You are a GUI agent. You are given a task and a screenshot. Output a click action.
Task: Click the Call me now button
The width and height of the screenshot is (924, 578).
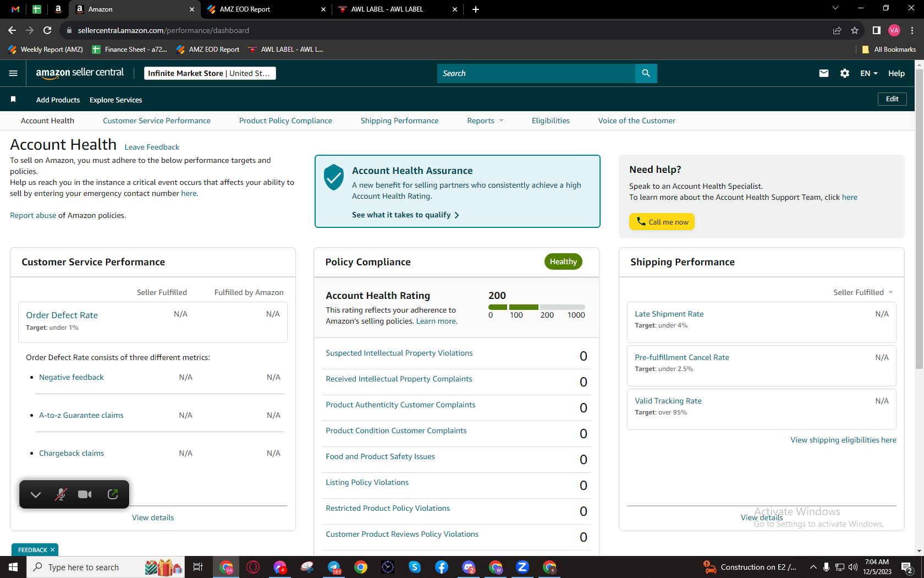coord(662,222)
